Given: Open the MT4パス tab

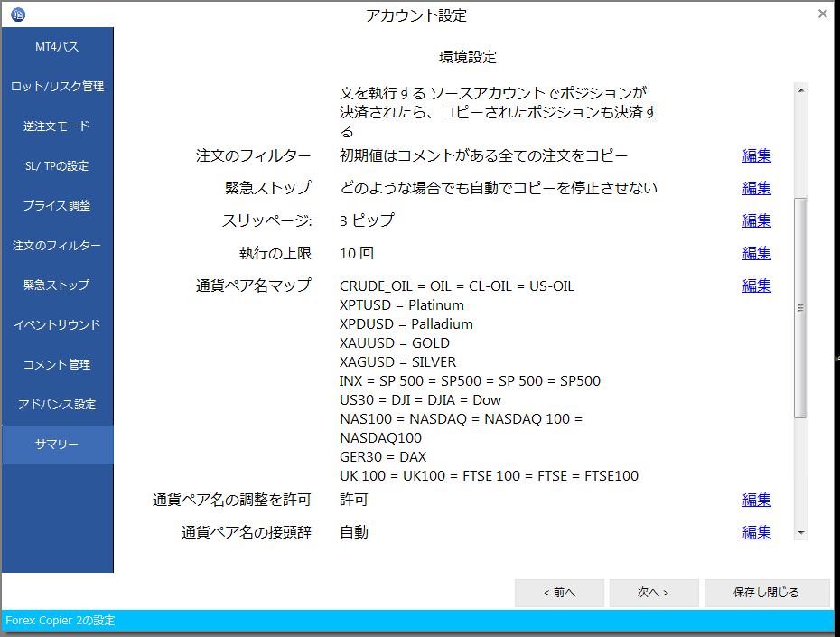Looking at the screenshot, I should (57, 47).
